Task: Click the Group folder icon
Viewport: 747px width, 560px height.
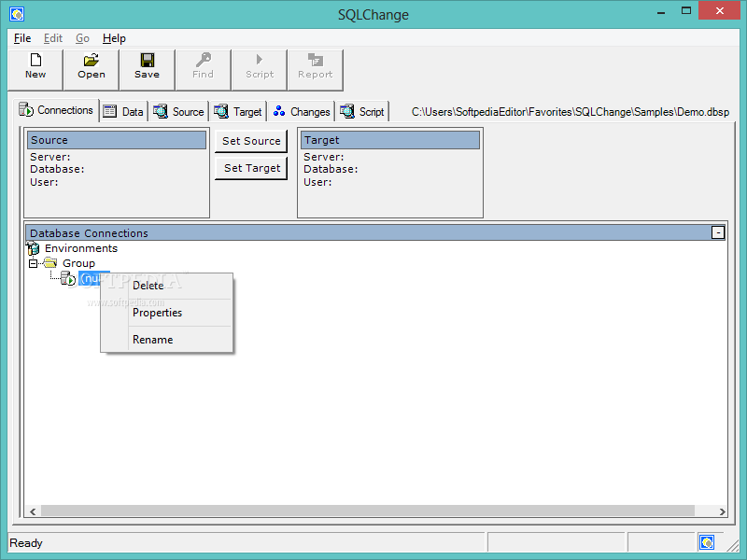Action: (50, 263)
